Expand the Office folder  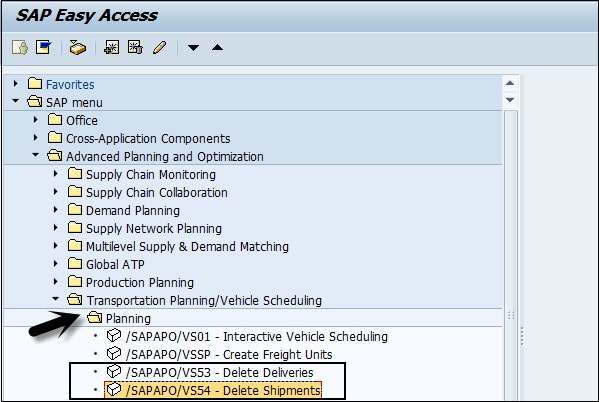pos(36,119)
